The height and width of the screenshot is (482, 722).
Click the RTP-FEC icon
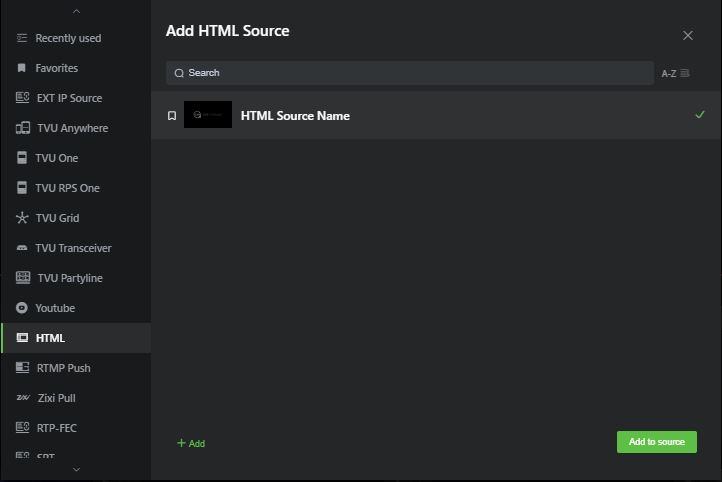click(22, 428)
